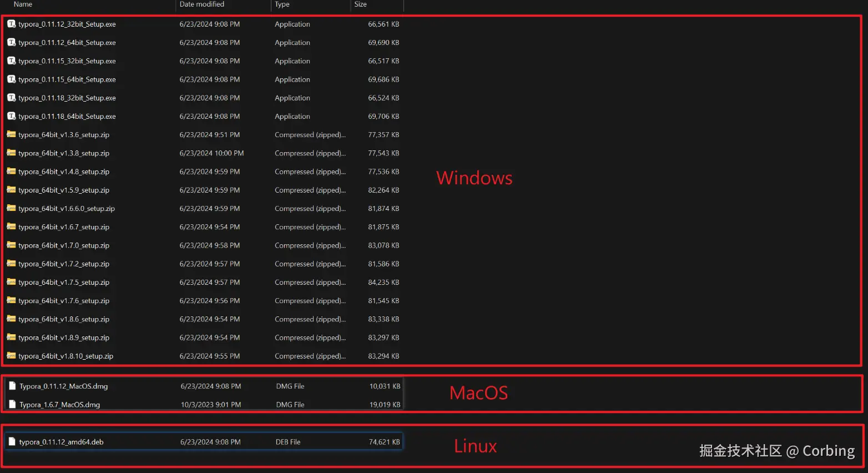868x473 pixels.
Task: Click the icon of typora_0.11.12_32bit_Setup.exe
Action: [11, 24]
